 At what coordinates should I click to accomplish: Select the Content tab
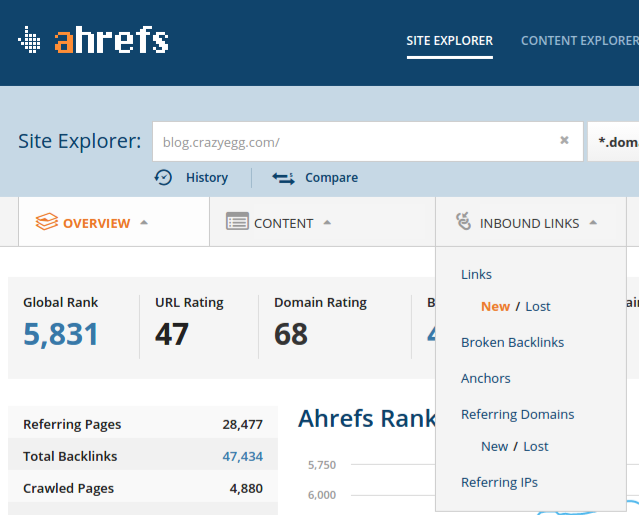pos(322,222)
